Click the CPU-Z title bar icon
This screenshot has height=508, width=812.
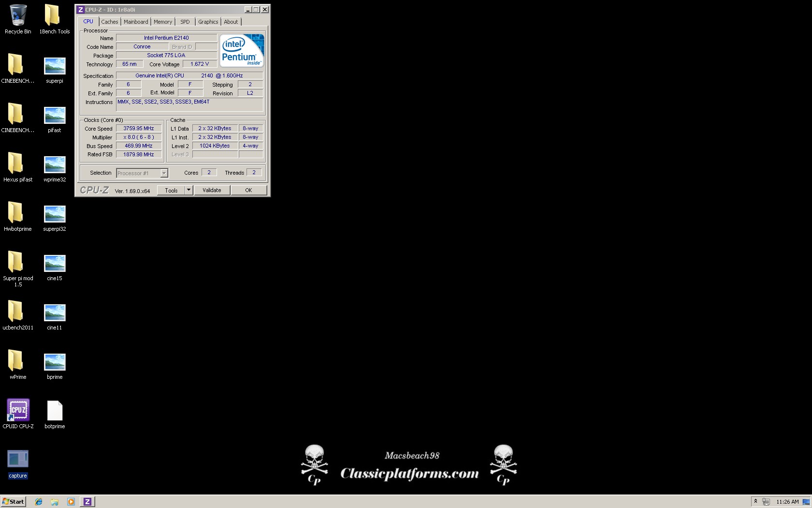click(81, 10)
